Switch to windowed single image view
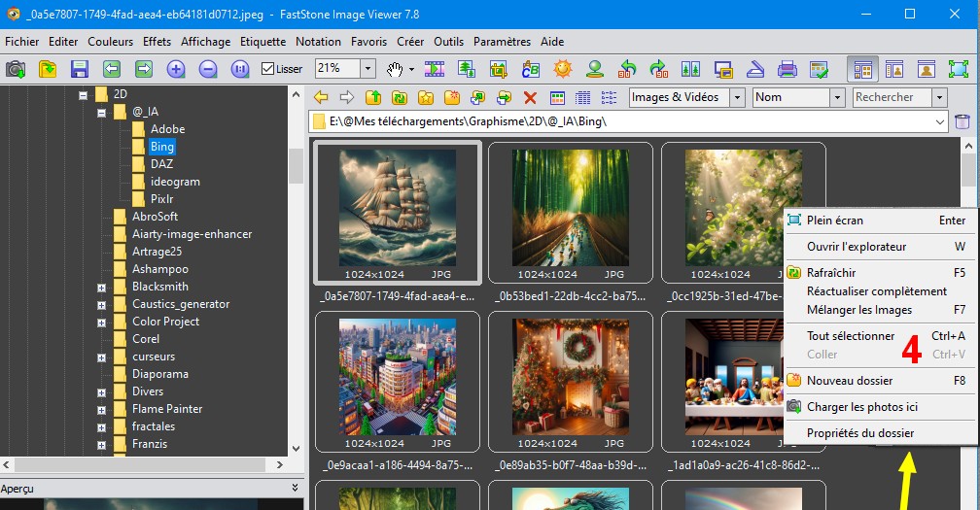This screenshot has width=980, height=510. pyautogui.click(x=927, y=69)
